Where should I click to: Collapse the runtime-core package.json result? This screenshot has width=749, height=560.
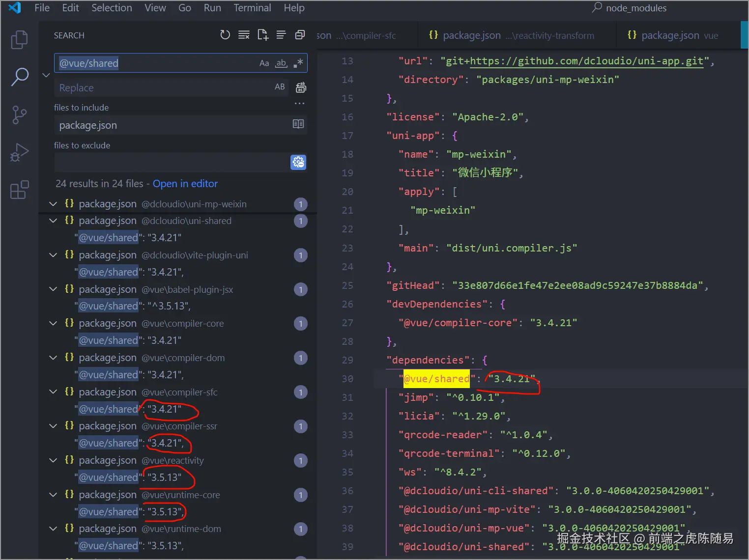53,495
